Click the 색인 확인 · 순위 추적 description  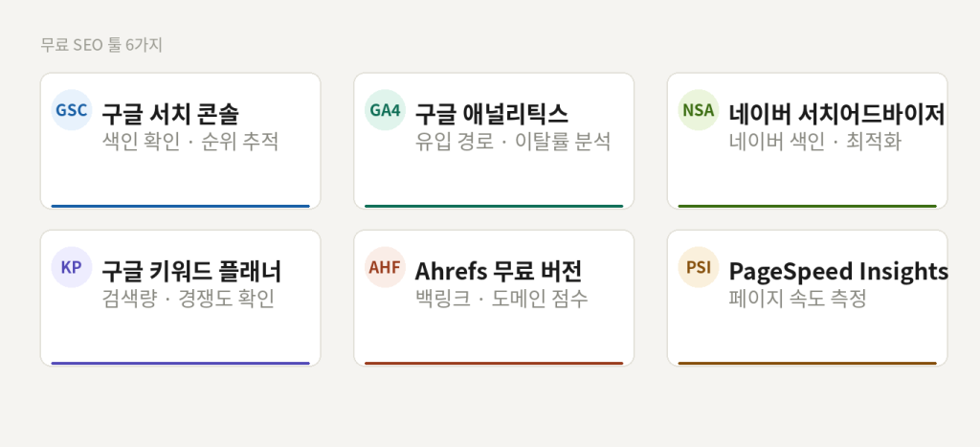click(x=190, y=142)
